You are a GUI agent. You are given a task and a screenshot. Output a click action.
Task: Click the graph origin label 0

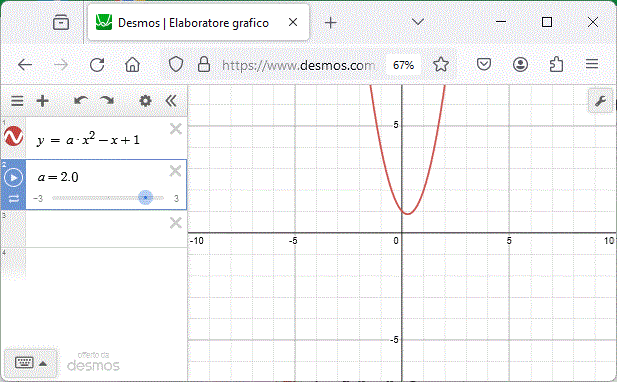coord(396,241)
